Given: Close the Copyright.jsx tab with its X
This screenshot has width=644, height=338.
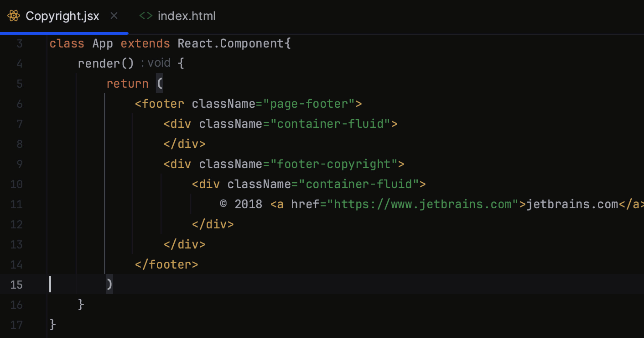Looking at the screenshot, I should pos(114,16).
